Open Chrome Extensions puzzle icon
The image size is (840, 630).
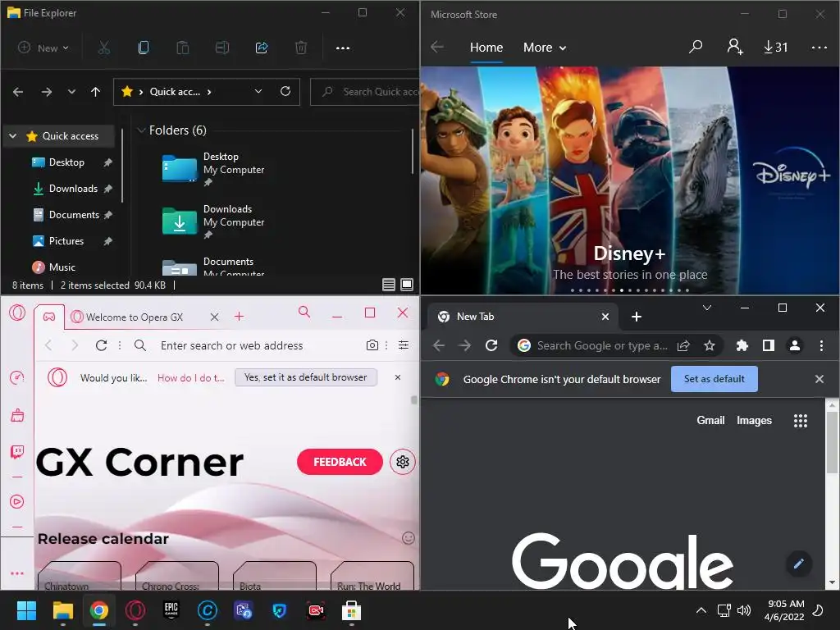[742, 345]
